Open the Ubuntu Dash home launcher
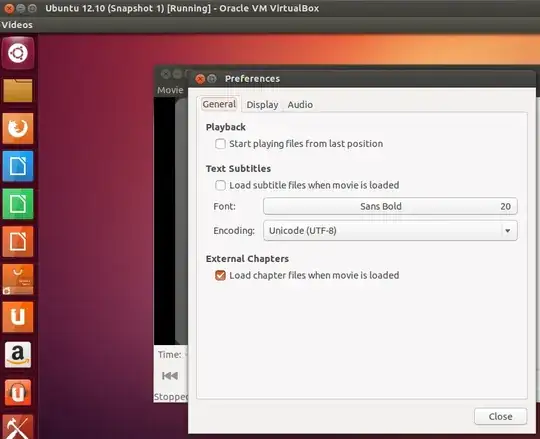540x439 pixels. pyautogui.click(x=18, y=53)
